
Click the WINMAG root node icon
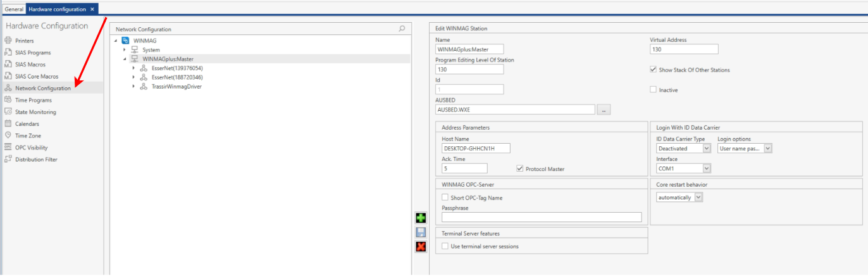pos(125,41)
